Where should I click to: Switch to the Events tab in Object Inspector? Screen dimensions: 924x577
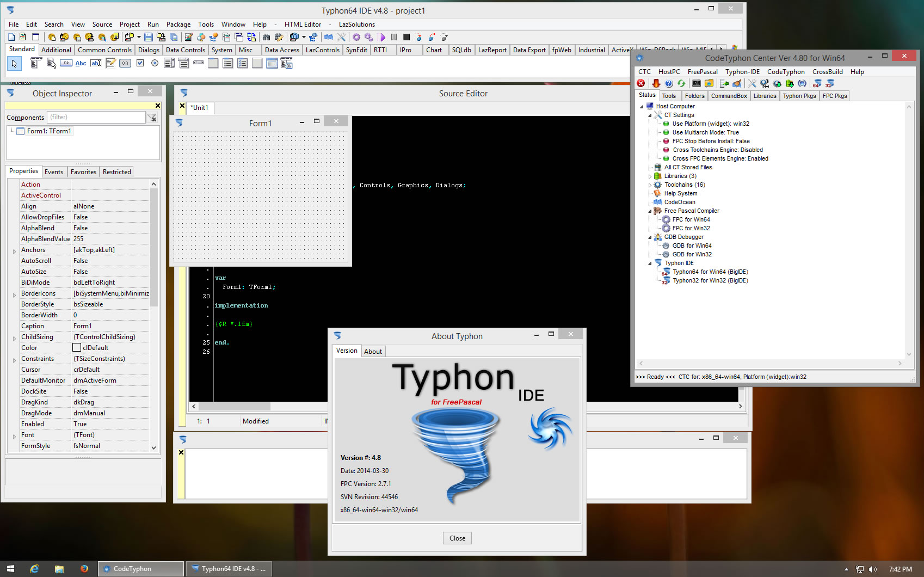pyautogui.click(x=54, y=171)
